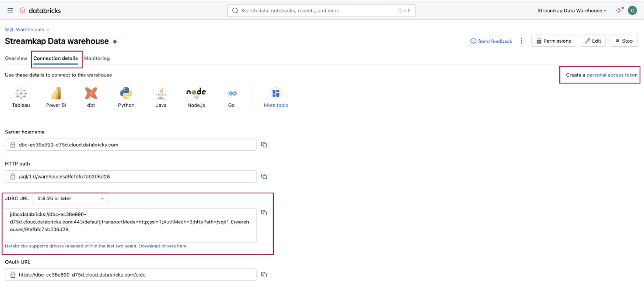The image size is (644, 289).
Task: Click the HTTP path text field
Action: (x=131, y=176)
